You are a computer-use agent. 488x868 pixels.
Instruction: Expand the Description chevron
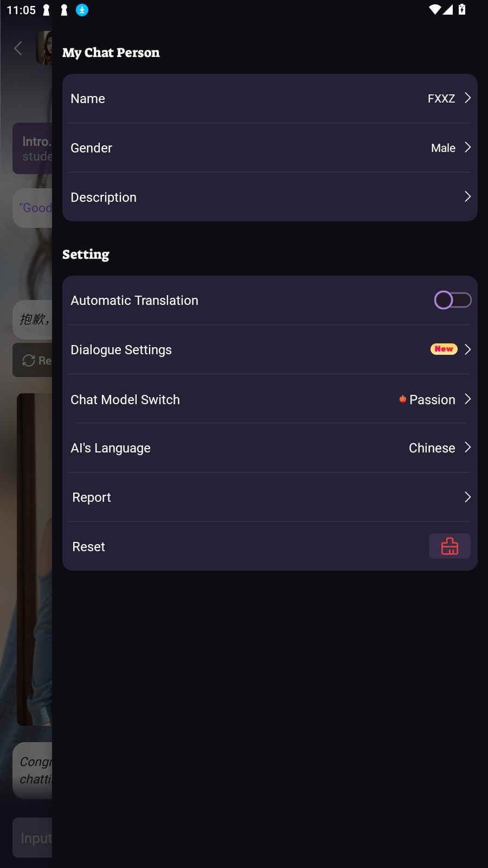pyautogui.click(x=467, y=197)
